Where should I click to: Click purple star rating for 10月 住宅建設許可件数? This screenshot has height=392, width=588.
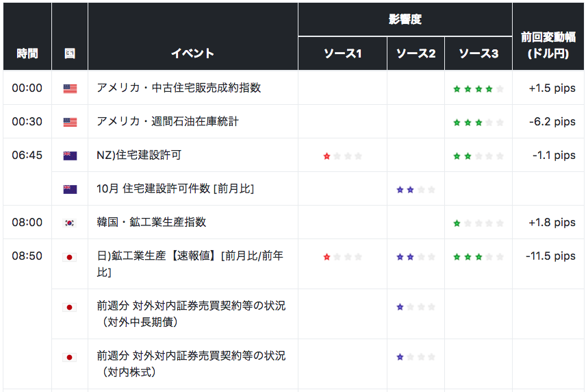[416, 190]
